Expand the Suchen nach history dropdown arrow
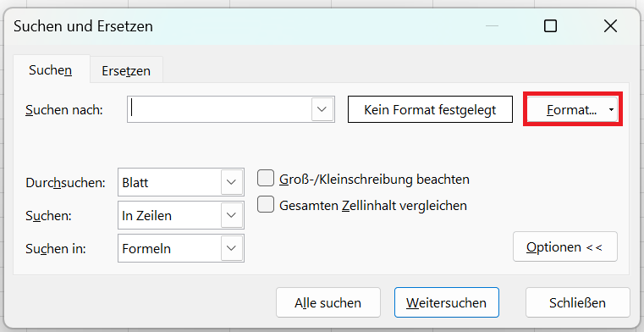The height and width of the screenshot is (332, 644). 322,109
